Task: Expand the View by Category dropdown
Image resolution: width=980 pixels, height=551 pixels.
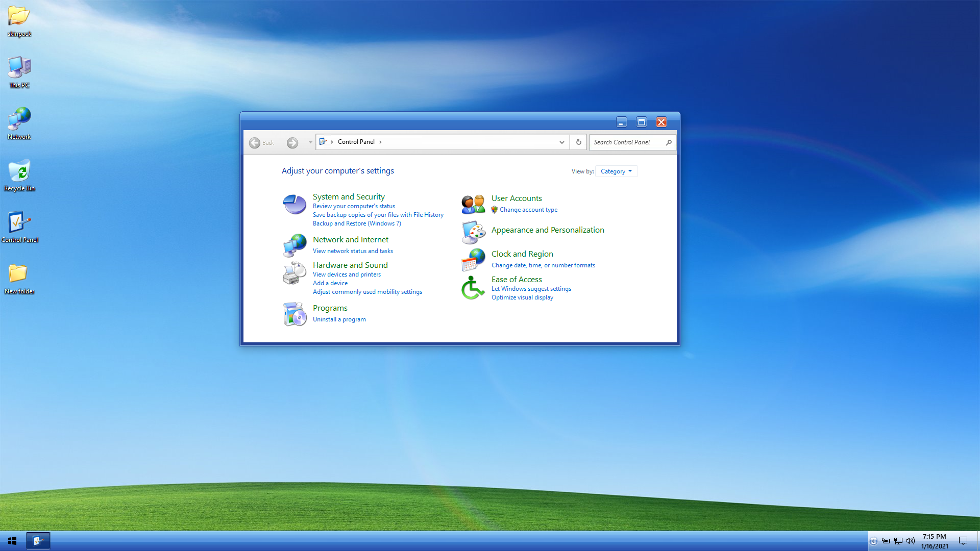Action: pos(616,171)
